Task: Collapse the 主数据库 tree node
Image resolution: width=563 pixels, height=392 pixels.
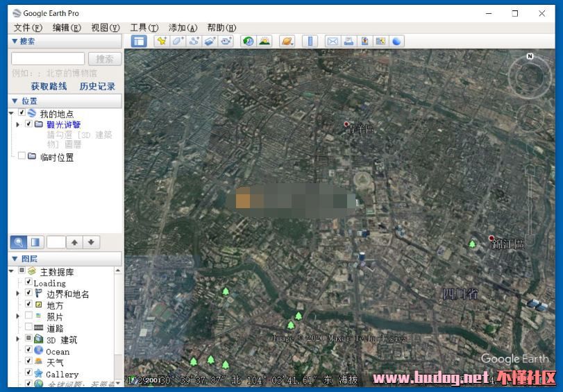Action: tap(11, 271)
